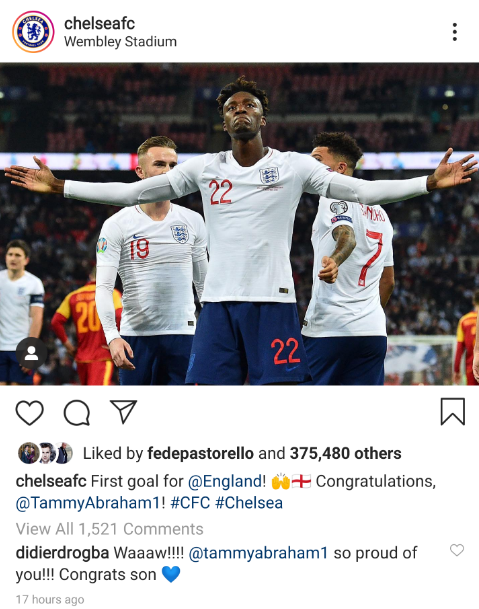Open Wembley Stadium location tag
Viewport: 479px width, 609px height.
click(x=120, y=42)
